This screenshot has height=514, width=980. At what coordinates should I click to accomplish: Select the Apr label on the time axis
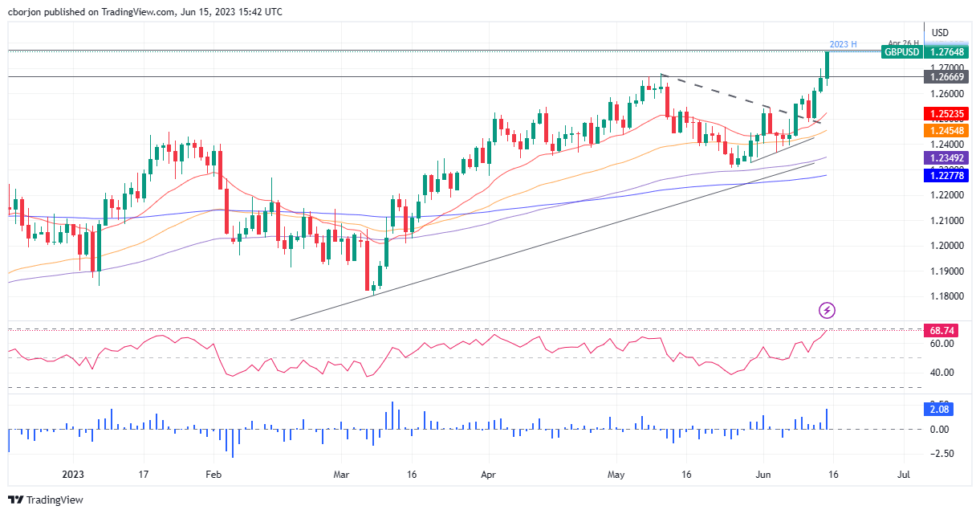pyautogui.click(x=488, y=475)
